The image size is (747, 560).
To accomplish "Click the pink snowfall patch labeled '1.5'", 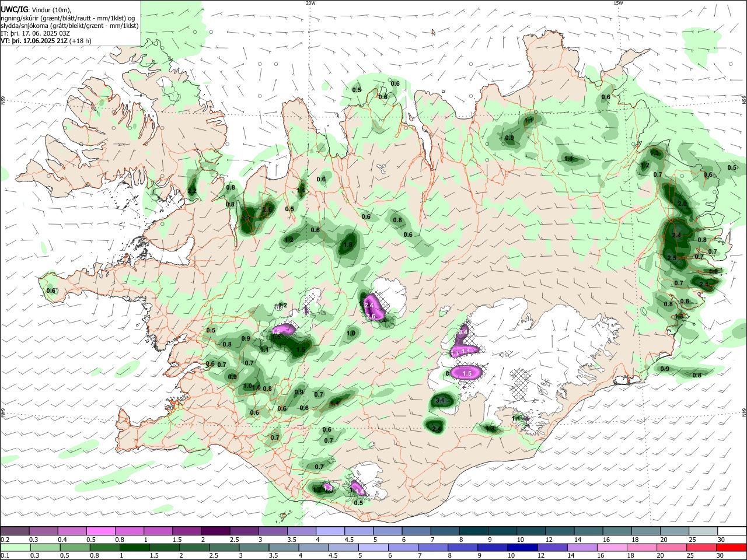I will (466, 373).
